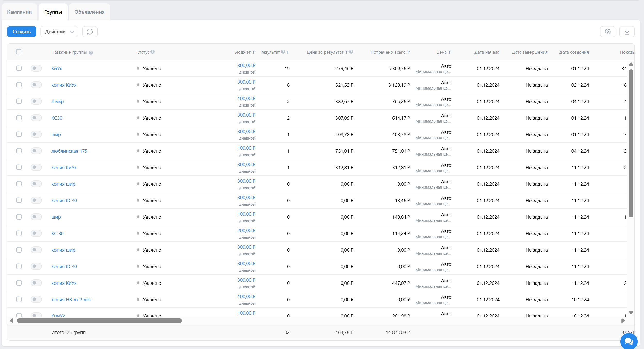
Task: Click help icon by Цена за результат
Action: click(x=351, y=52)
